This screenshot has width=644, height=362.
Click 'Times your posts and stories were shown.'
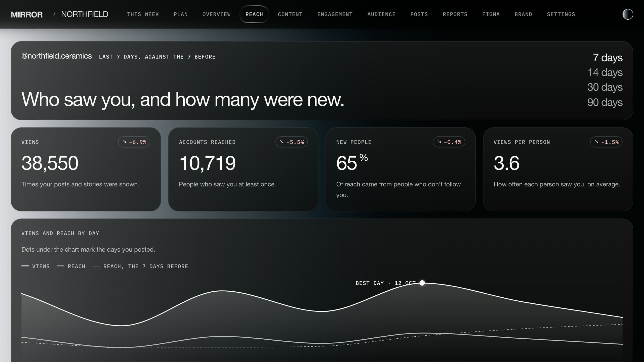[x=80, y=184]
